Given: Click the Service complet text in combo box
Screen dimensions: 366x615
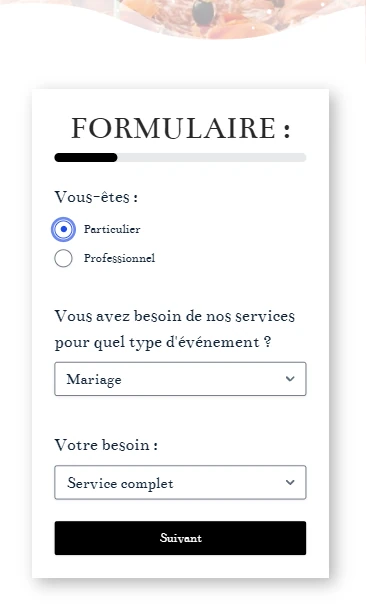Looking at the screenshot, I should [120, 483].
